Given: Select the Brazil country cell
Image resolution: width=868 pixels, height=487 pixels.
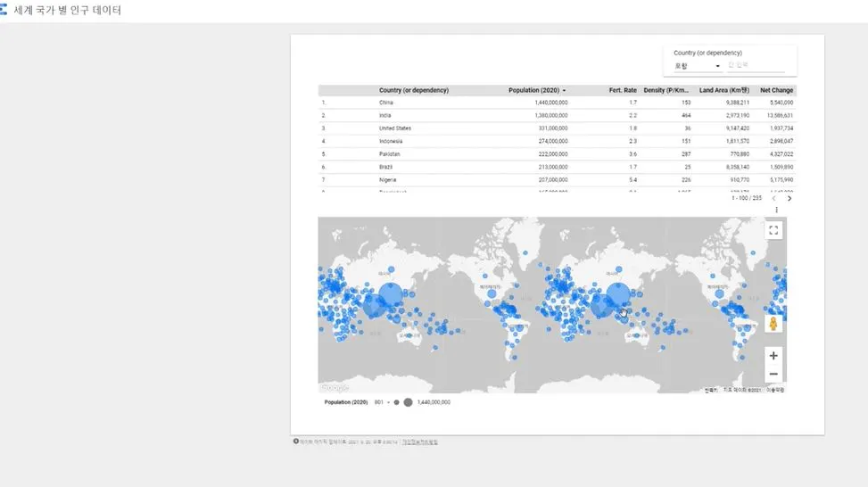Looking at the screenshot, I should pos(386,167).
